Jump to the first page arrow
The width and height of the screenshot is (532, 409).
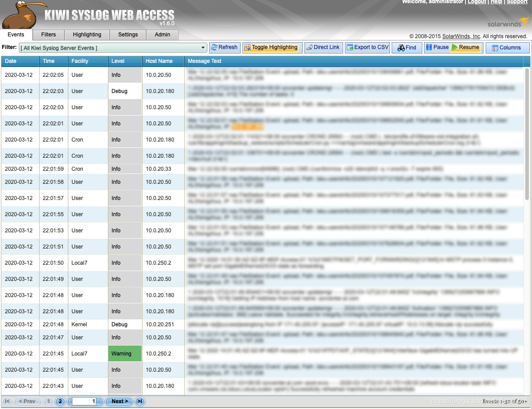[7, 401]
